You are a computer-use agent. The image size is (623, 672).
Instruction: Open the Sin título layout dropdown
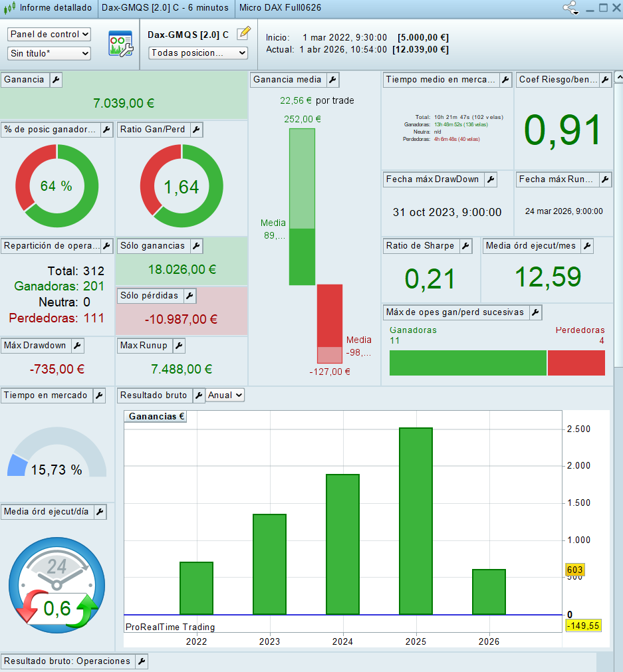pos(49,53)
